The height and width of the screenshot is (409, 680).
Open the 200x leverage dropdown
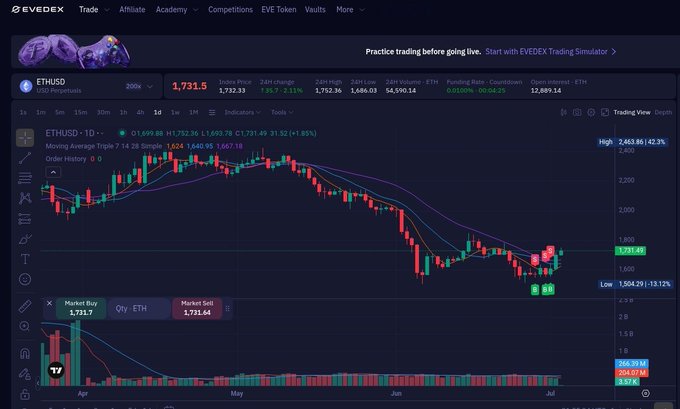click(139, 86)
